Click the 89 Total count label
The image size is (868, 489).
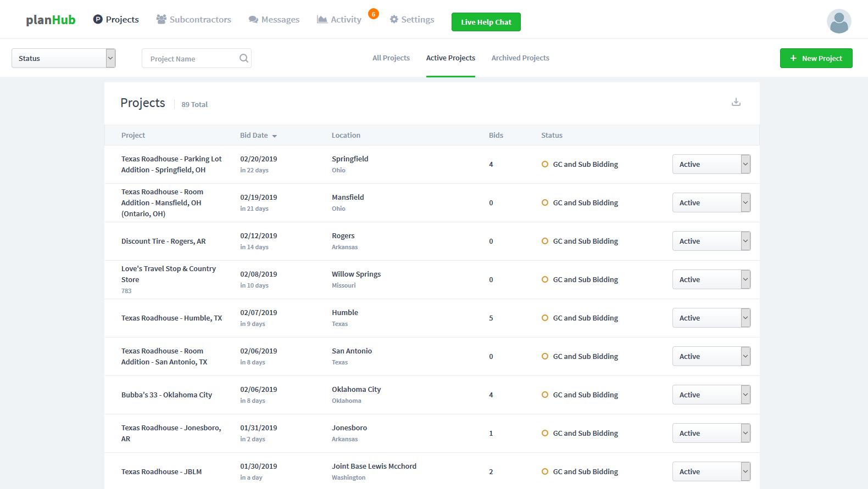click(x=194, y=104)
